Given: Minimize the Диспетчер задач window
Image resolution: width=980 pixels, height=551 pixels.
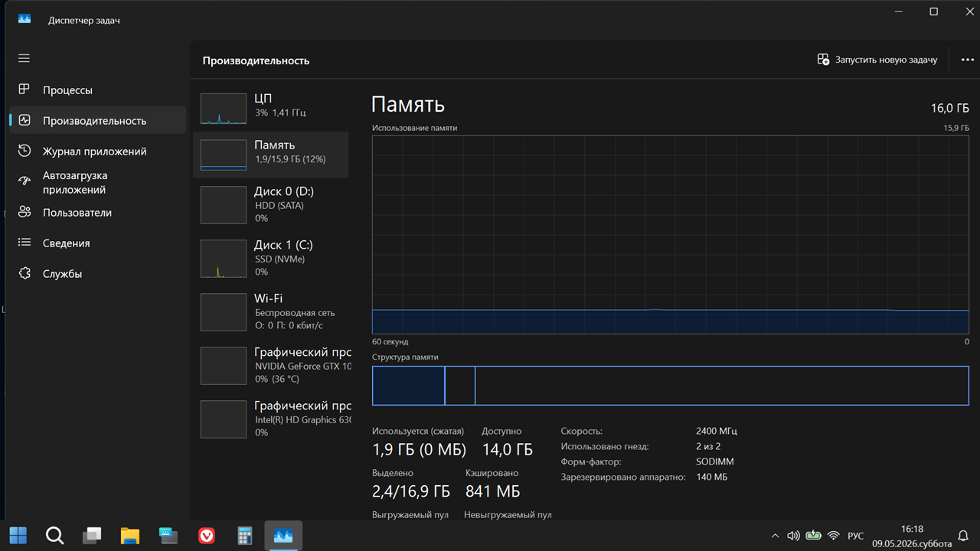Looking at the screenshot, I should 899,11.
